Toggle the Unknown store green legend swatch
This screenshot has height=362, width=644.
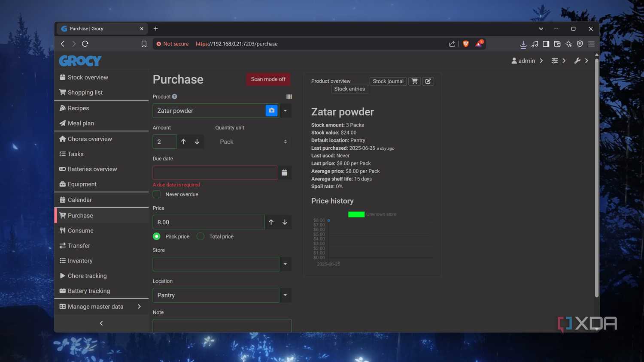356,214
